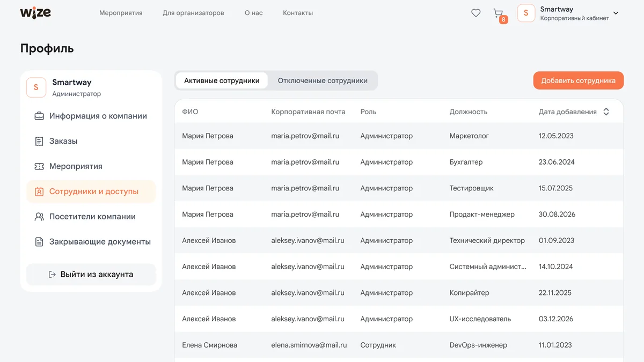Click aleksey.ivanov@mail.ru in the Копирайтер row

tap(308, 293)
